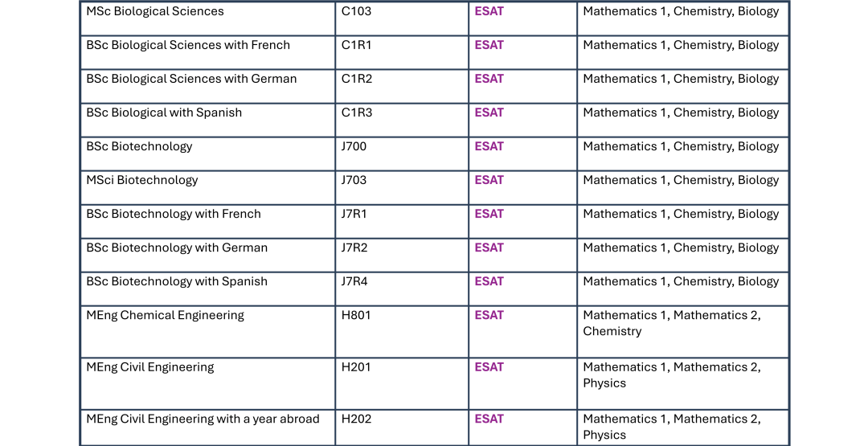Select the C1R3 course code cell
Viewport: 868px width, 446px height.
tap(357, 113)
